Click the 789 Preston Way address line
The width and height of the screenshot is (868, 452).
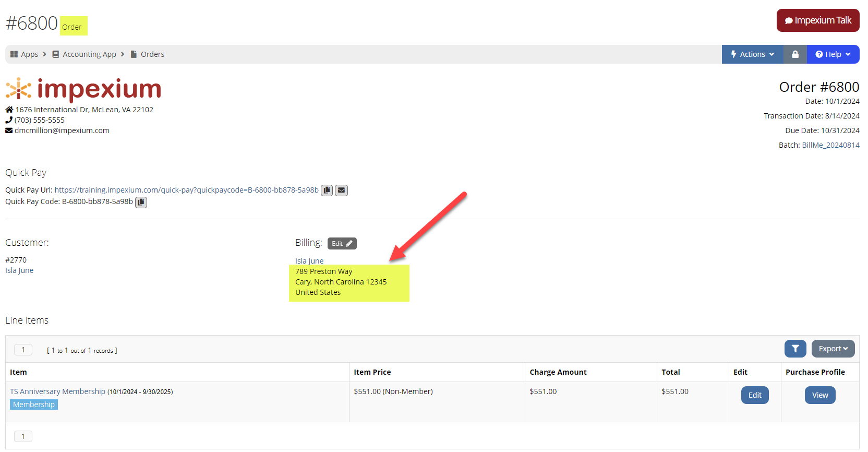point(324,271)
